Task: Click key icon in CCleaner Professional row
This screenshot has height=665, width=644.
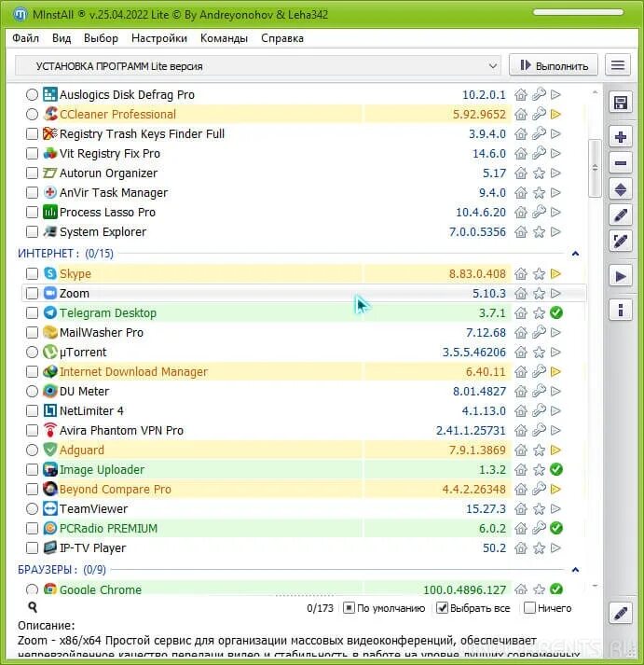Action: [x=539, y=114]
